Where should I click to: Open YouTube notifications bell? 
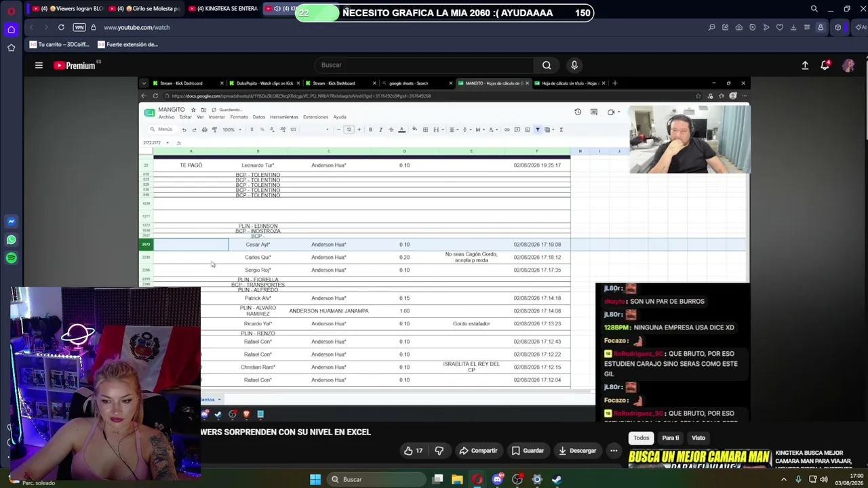[x=825, y=65]
